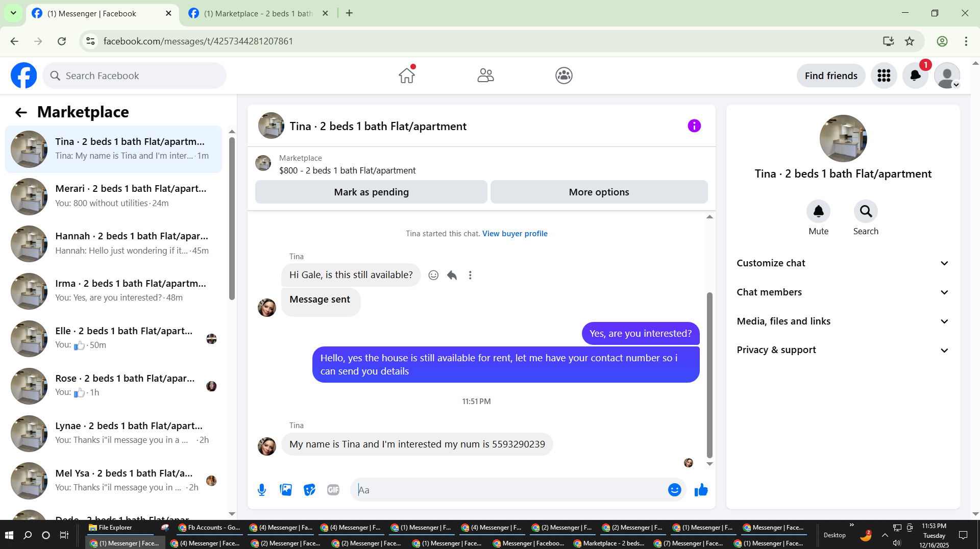980x549 pixels.
Task: Open Lynae's conversation
Action: 114,434
